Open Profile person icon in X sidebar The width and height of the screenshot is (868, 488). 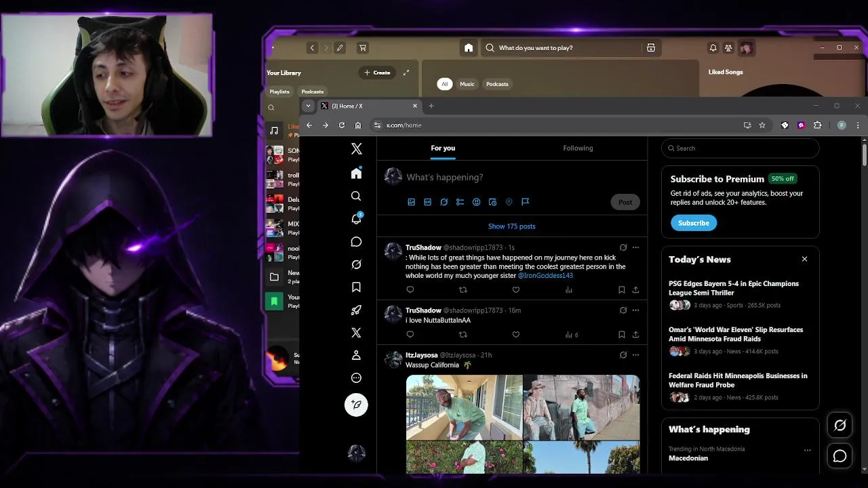click(x=356, y=355)
